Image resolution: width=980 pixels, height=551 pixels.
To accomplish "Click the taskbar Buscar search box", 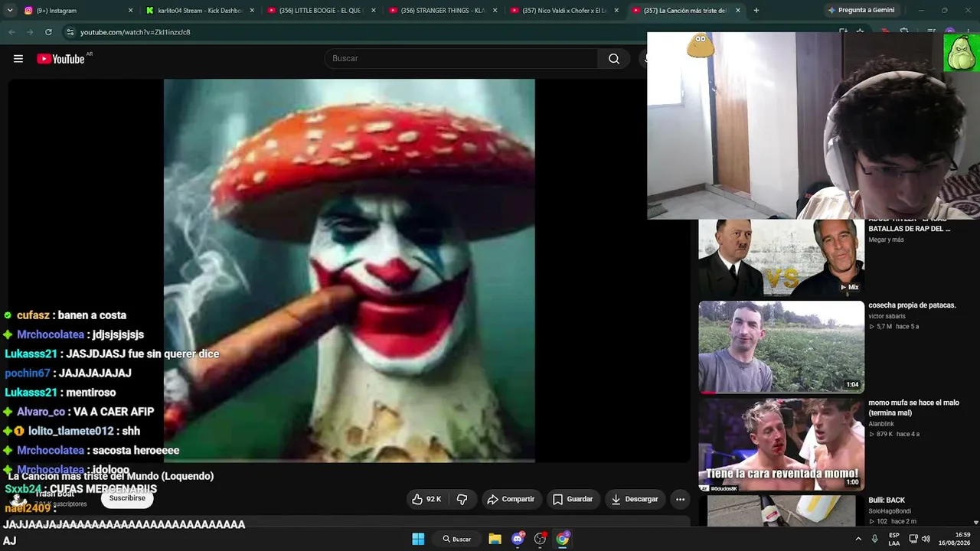I will point(457,539).
